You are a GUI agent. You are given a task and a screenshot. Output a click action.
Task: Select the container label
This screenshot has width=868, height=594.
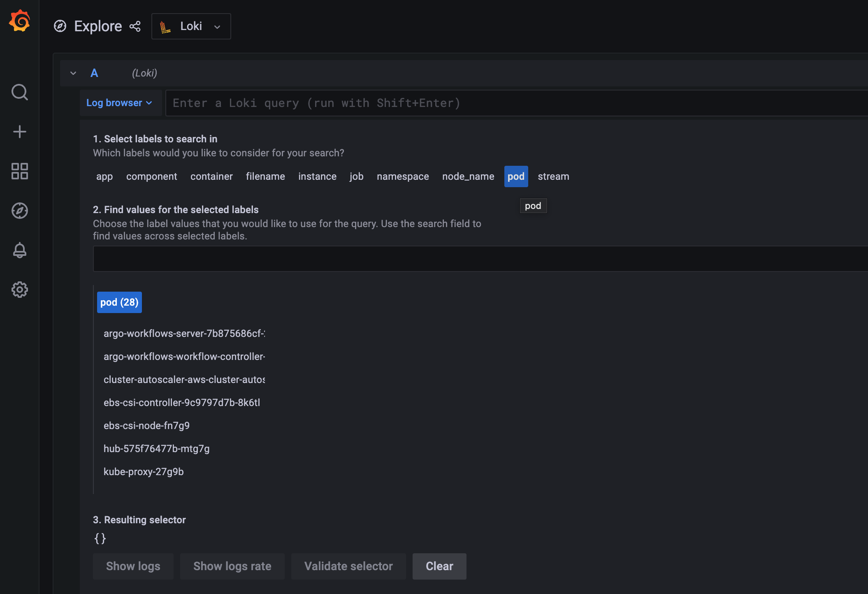click(x=211, y=176)
